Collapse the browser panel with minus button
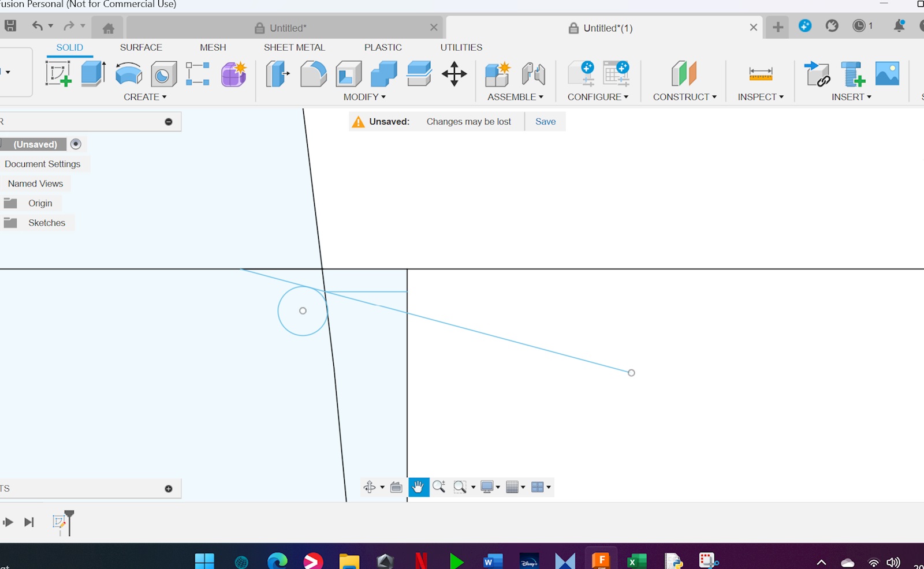Viewport: 924px width, 569px height. click(169, 122)
